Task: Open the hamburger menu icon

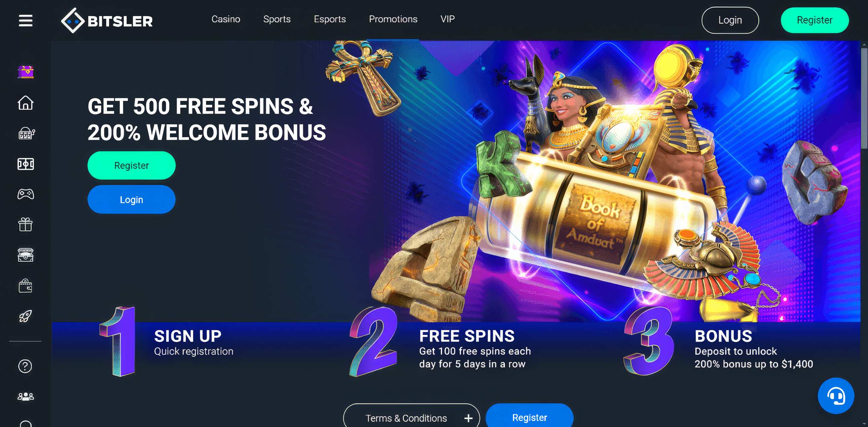Action: coord(26,21)
